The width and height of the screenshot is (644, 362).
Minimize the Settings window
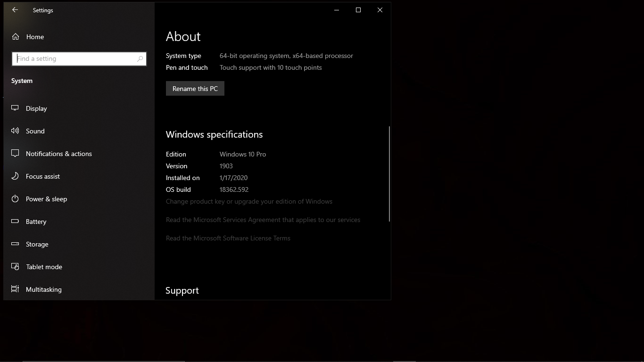click(337, 10)
